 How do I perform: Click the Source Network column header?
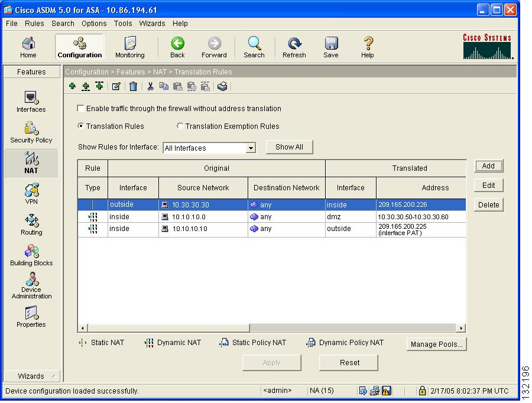click(203, 187)
